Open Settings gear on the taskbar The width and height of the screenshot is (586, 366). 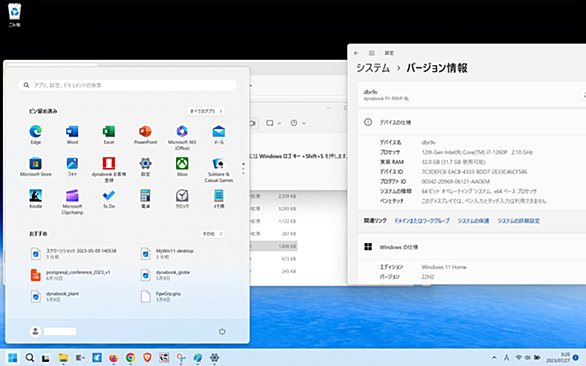coord(215,358)
